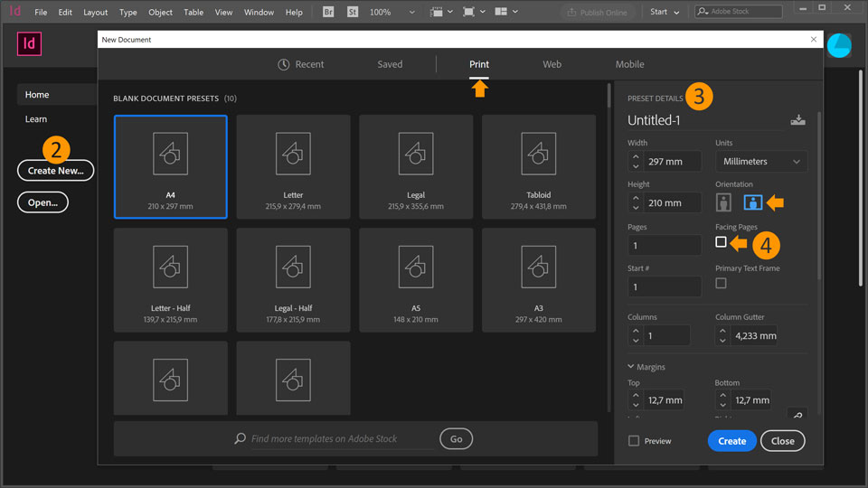The width and height of the screenshot is (868, 488).
Task: Increase Columns with up stepper arrow
Action: [636, 331]
